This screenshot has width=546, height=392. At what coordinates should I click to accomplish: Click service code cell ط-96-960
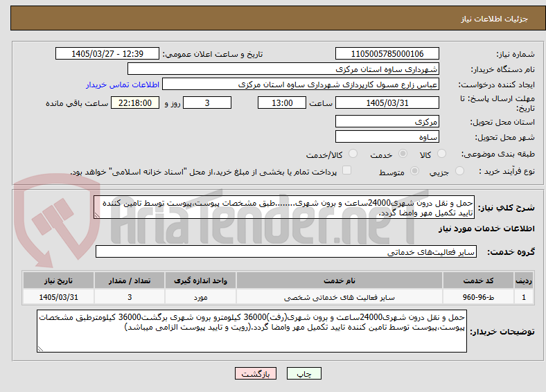(479, 297)
